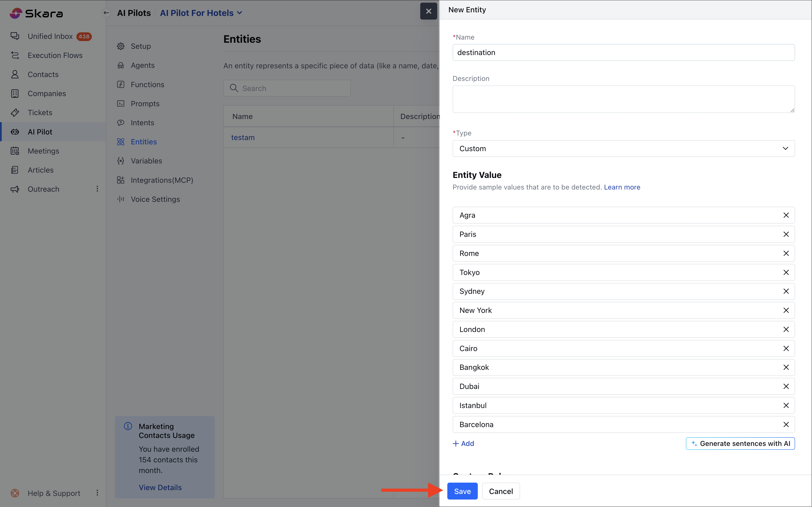812x507 pixels.
Task: Click the Unified Inbox sidebar icon
Action: point(15,36)
